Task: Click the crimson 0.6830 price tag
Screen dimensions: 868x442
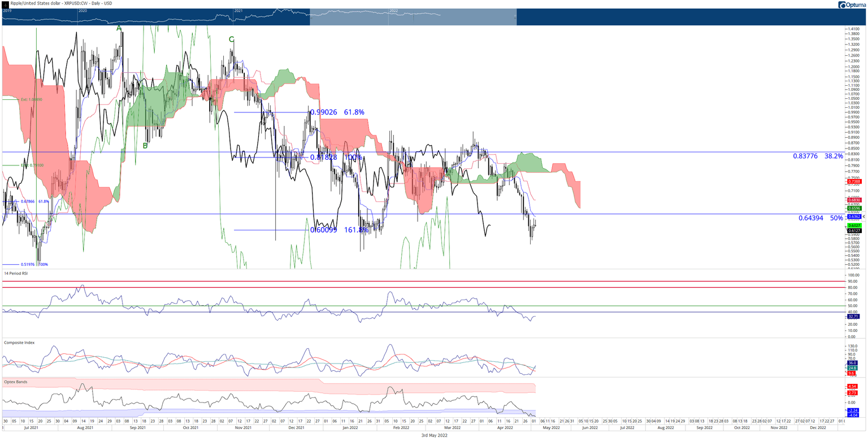Action: (x=853, y=200)
